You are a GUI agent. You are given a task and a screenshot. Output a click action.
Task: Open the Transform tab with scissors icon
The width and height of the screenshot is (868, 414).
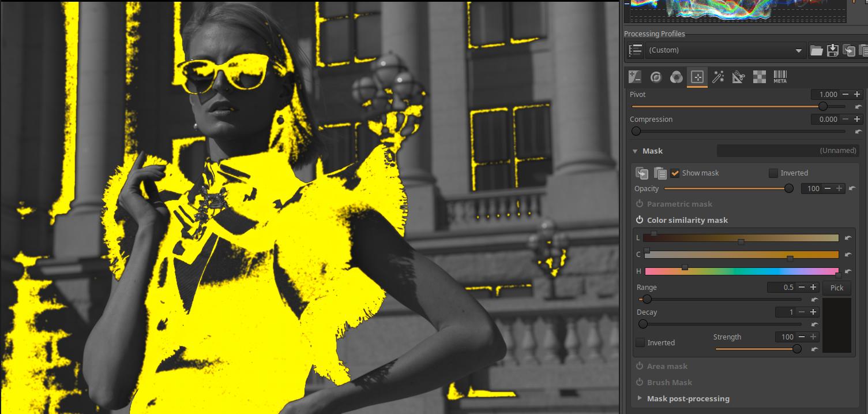739,77
